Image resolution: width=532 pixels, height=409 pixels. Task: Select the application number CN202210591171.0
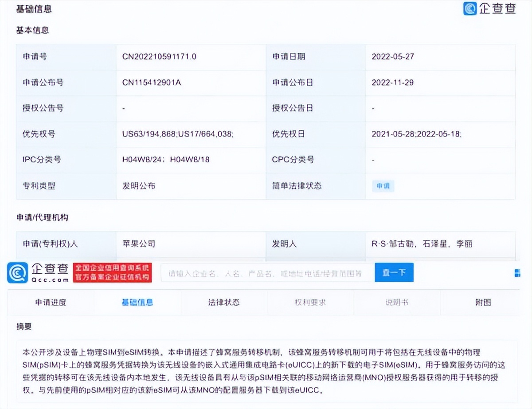160,56
